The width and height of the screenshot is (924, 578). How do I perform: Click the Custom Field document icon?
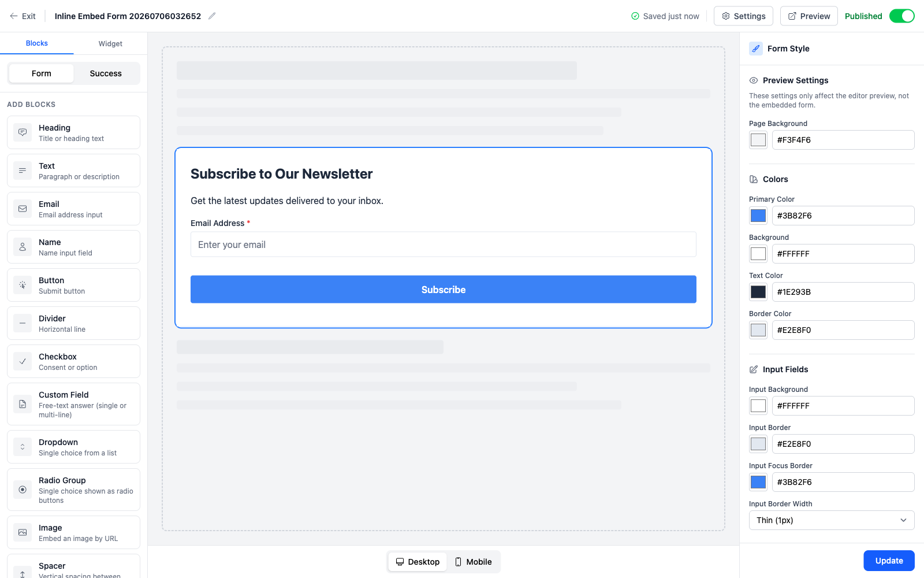point(23,404)
